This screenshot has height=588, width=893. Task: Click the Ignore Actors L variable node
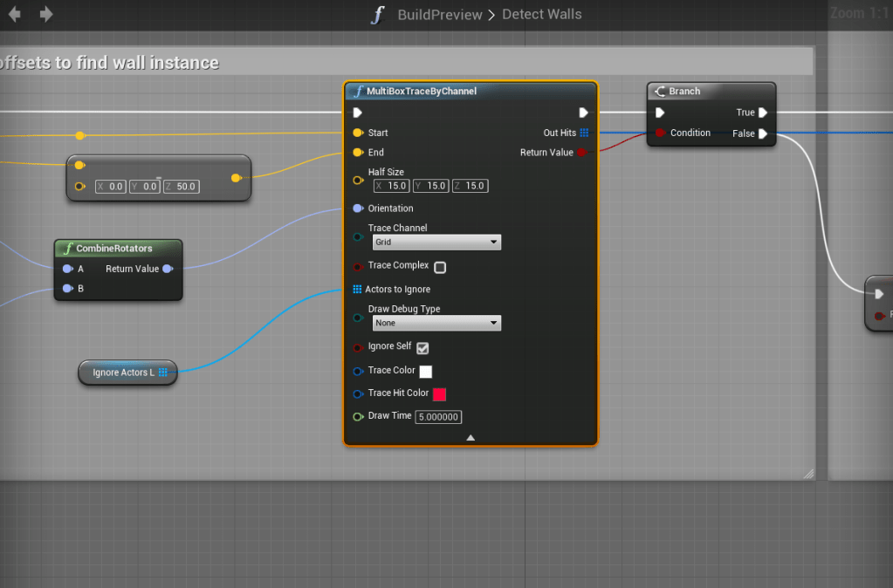click(123, 373)
